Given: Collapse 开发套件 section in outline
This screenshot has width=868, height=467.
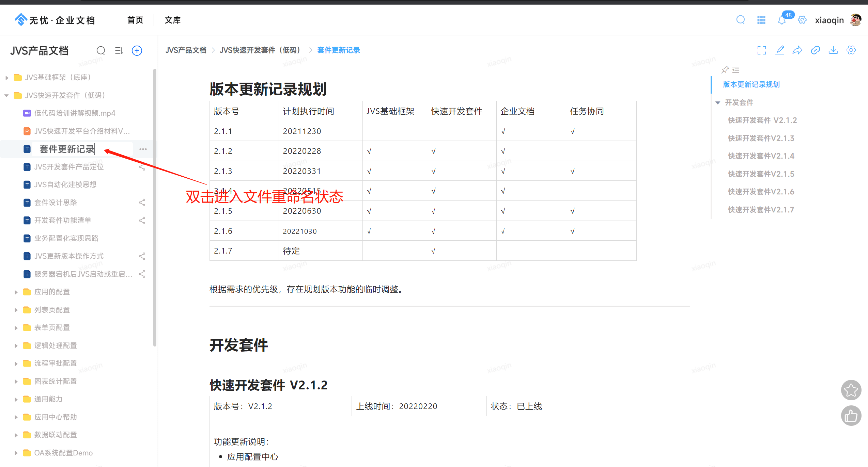Looking at the screenshot, I should coord(718,103).
